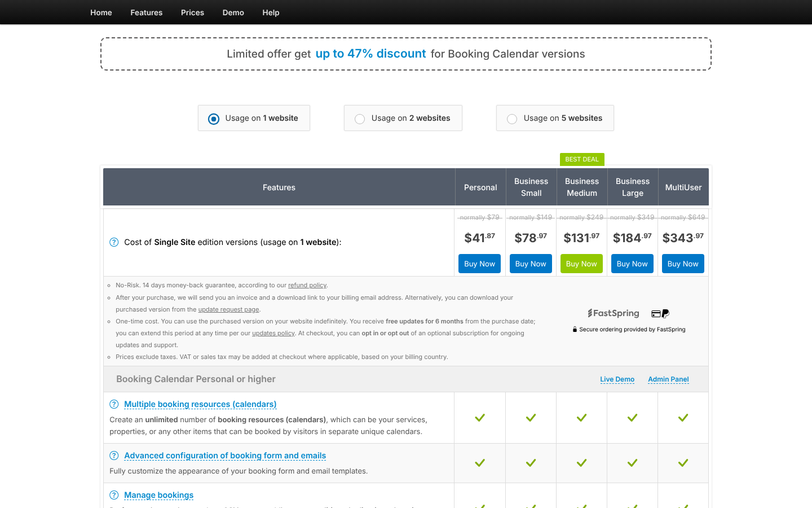Viewport: 812px width, 508px height.
Task: Select Usage on 5 websites option
Action: pos(555,118)
